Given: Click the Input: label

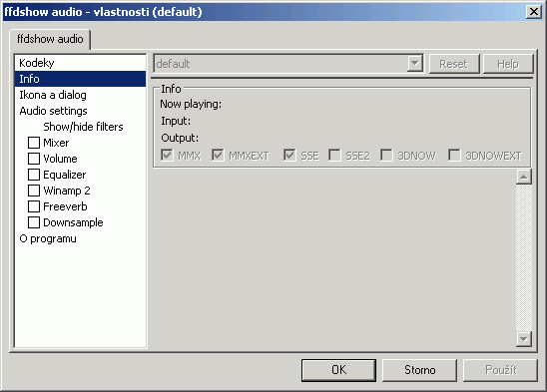Looking at the screenshot, I should (x=176, y=121).
